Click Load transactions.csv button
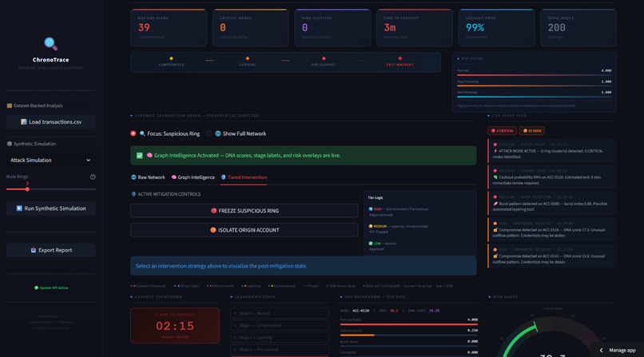Screen dimensions: 644x357 (x=51, y=122)
